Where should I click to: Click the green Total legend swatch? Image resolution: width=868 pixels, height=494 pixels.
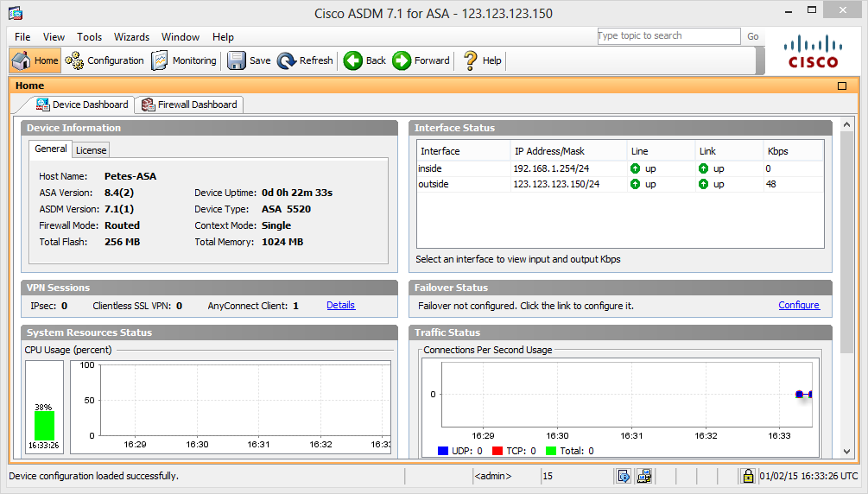pos(551,451)
